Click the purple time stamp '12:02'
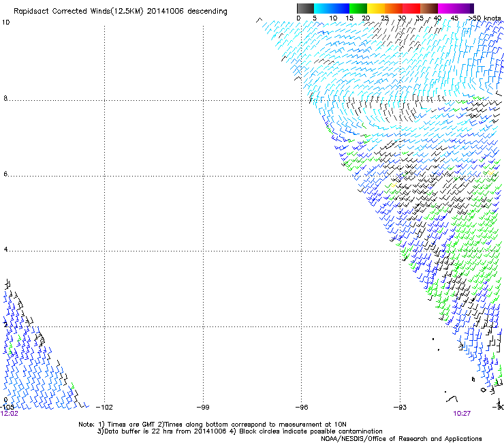This screenshot has height=443, width=504. pos(10,414)
